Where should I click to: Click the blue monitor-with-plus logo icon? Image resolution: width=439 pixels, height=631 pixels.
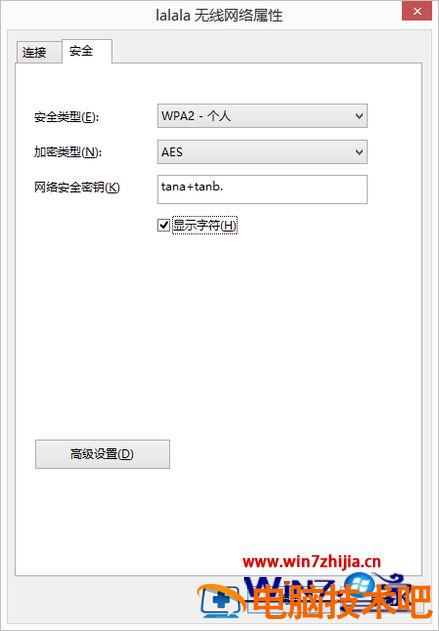(x=221, y=602)
